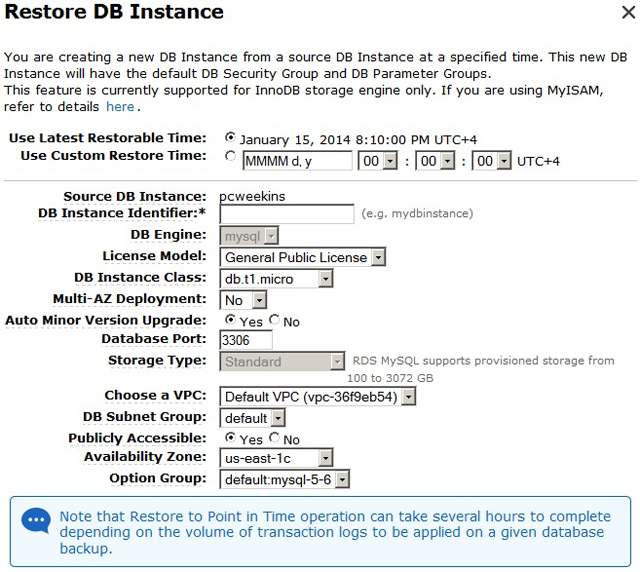Open the Availability Zone dropdown

276,458
